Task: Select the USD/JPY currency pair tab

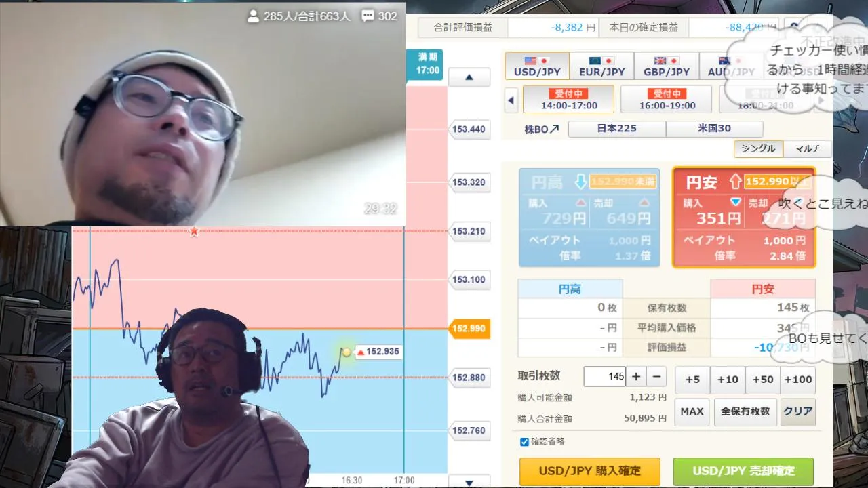Action: click(537, 66)
